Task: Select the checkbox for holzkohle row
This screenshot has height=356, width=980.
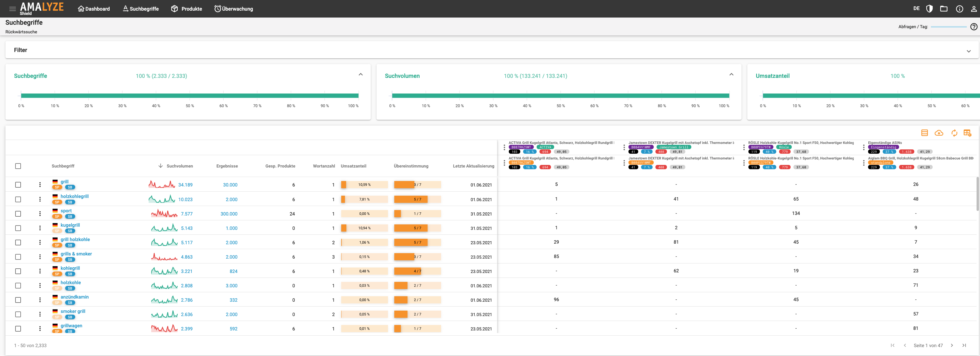Action: (x=18, y=286)
